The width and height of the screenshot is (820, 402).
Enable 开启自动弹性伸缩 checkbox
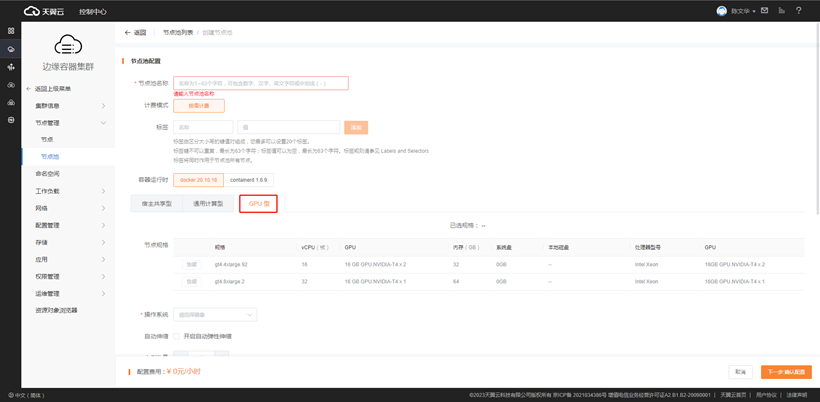tap(177, 336)
